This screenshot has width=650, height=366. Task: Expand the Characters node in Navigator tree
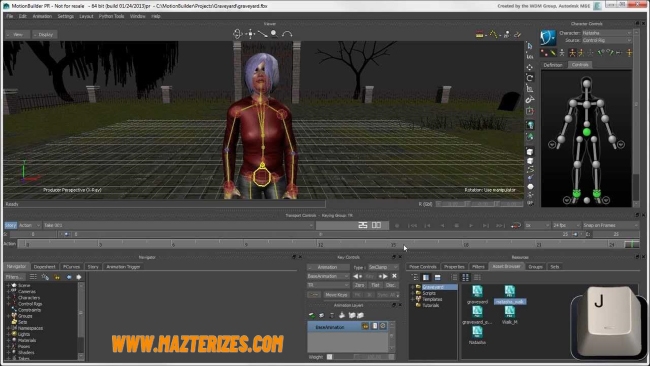click(8, 298)
